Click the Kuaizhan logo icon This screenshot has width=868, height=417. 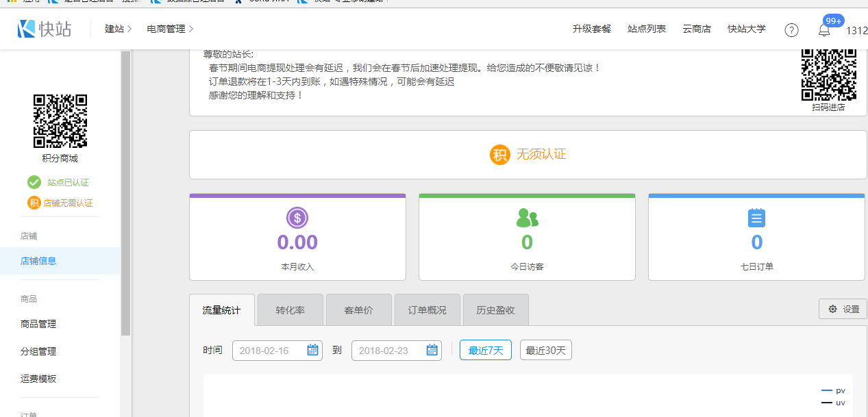click(x=27, y=29)
